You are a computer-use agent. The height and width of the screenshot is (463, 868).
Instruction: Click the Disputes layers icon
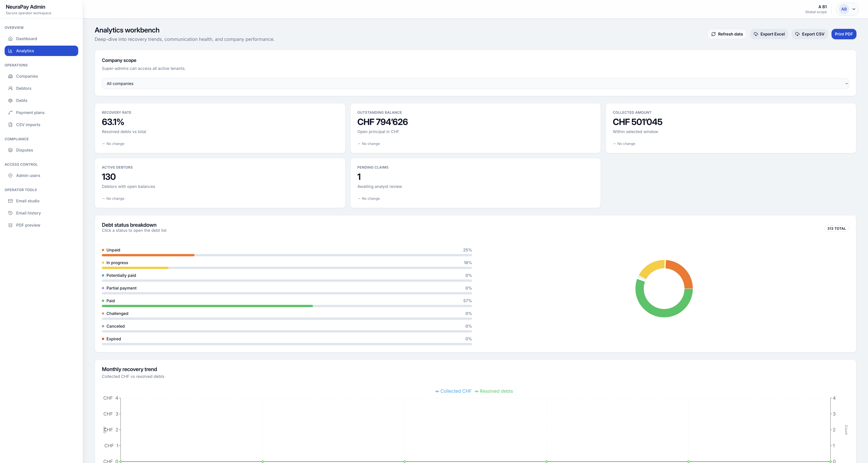tap(10, 150)
